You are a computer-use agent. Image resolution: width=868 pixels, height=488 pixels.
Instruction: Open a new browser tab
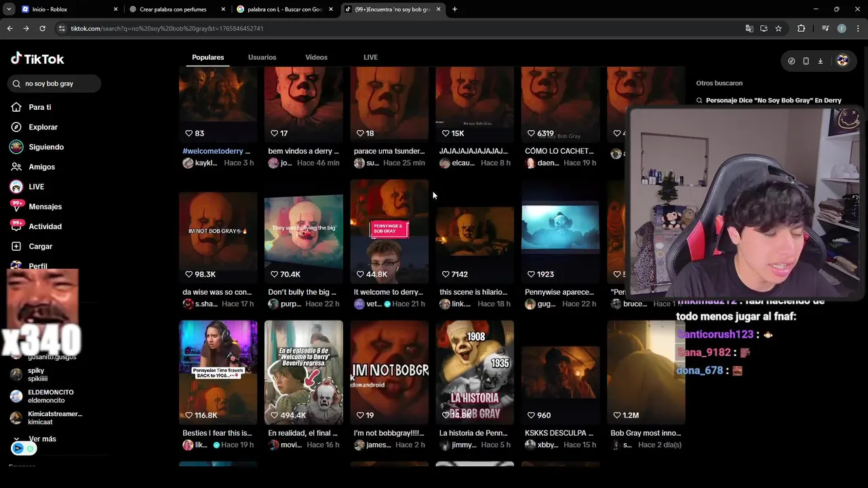[x=454, y=9]
